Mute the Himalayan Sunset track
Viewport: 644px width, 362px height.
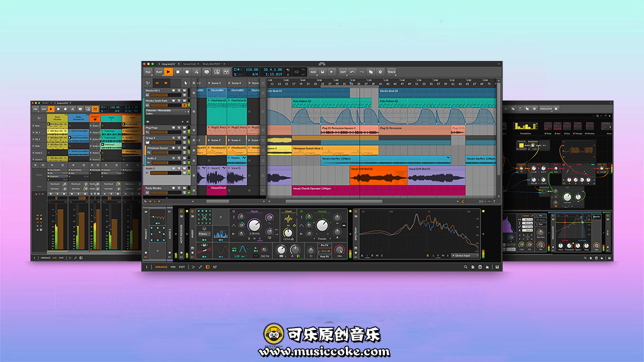pyautogui.click(x=184, y=148)
